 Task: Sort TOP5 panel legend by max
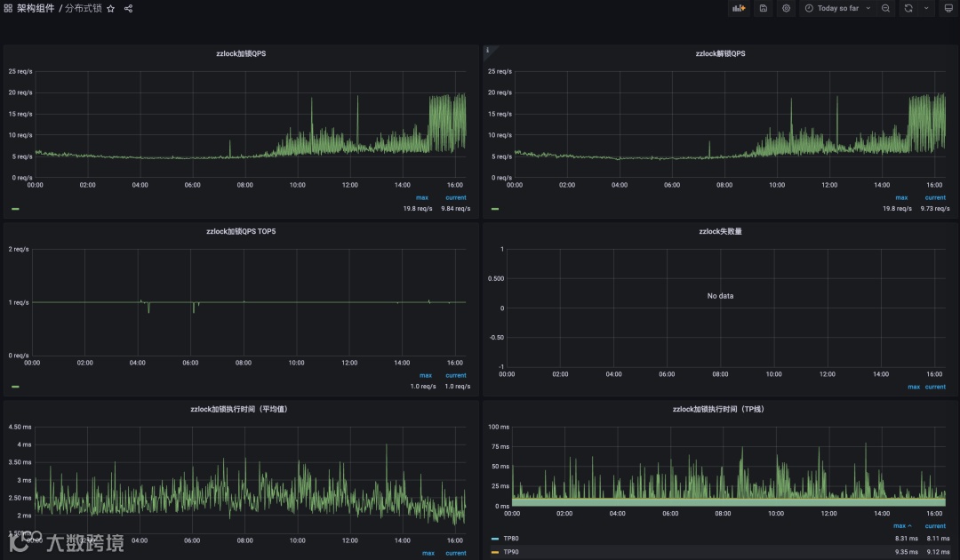pyautogui.click(x=426, y=375)
